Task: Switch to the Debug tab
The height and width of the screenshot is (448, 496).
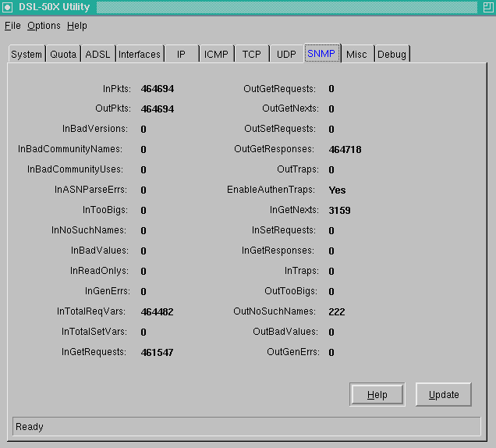Action: click(391, 54)
